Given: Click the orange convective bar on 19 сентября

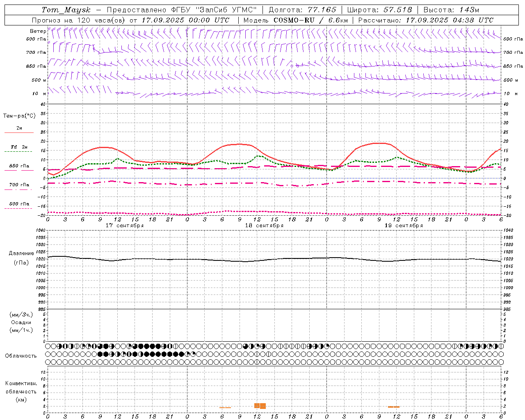Looking at the screenshot, I should (394, 407).
